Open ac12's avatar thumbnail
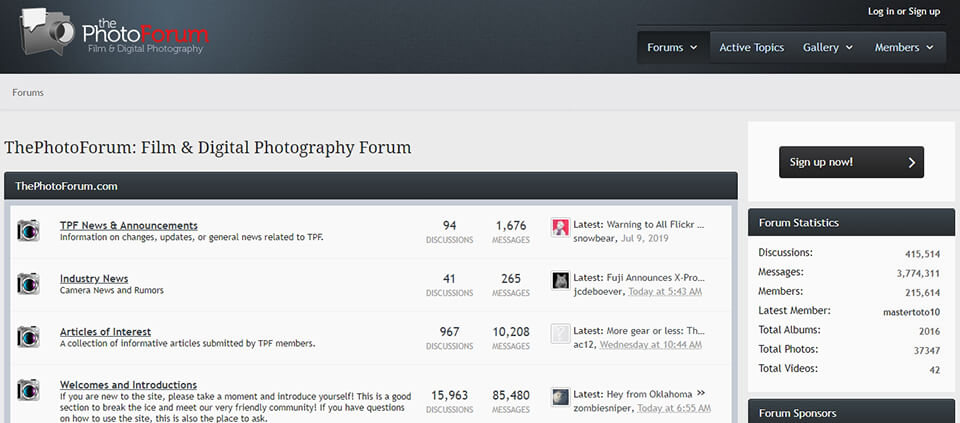960x423 pixels. pyautogui.click(x=560, y=334)
